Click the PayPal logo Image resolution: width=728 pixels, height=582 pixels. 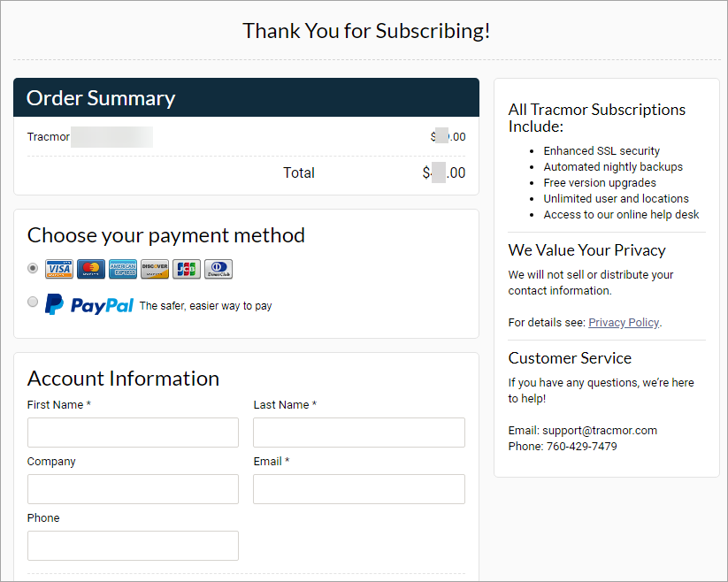point(89,305)
